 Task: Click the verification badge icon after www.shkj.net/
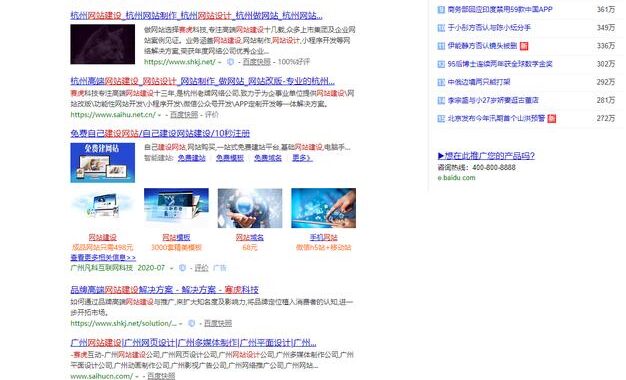click(230, 62)
